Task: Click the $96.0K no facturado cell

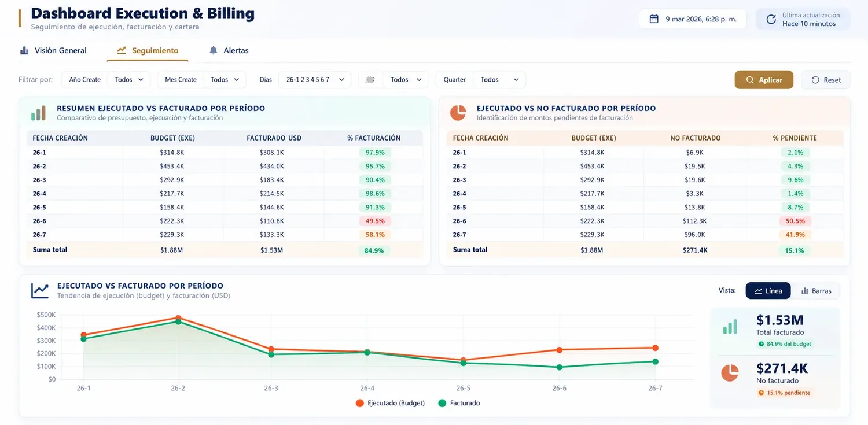Action: (x=694, y=235)
